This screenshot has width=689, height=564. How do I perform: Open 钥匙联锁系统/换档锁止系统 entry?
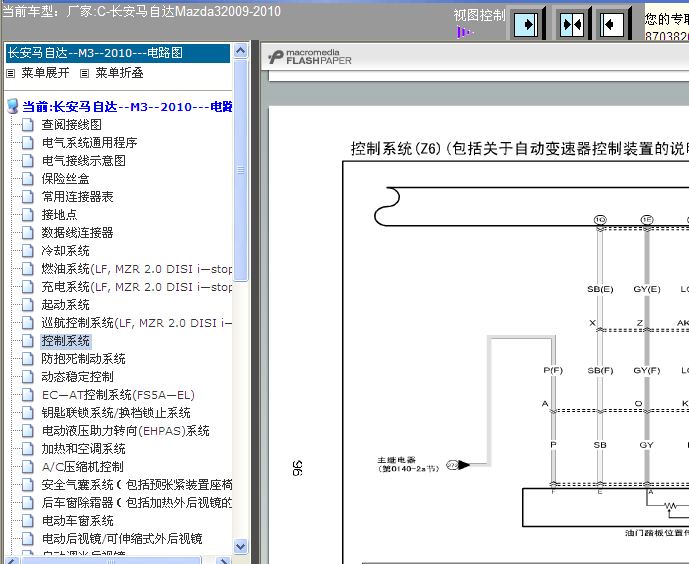[x=116, y=413]
